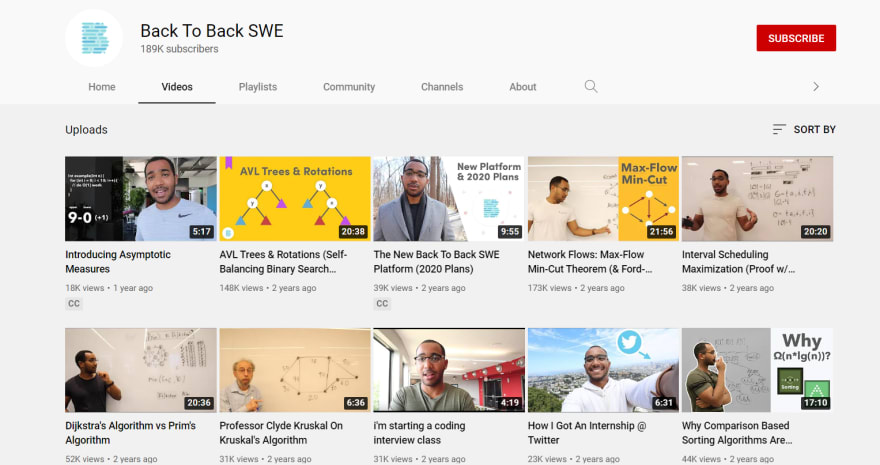This screenshot has height=465, width=880.
Task: Click the 23K views • 2 years ago text
Action: click(574, 459)
